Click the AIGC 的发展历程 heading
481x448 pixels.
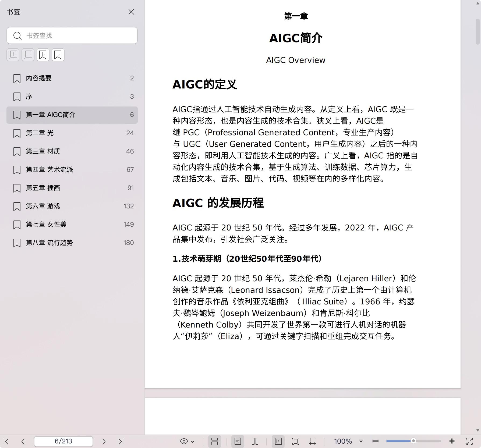click(x=218, y=203)
